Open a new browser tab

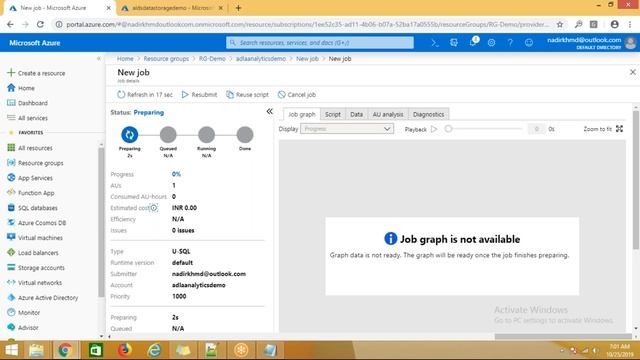point(238,8)
